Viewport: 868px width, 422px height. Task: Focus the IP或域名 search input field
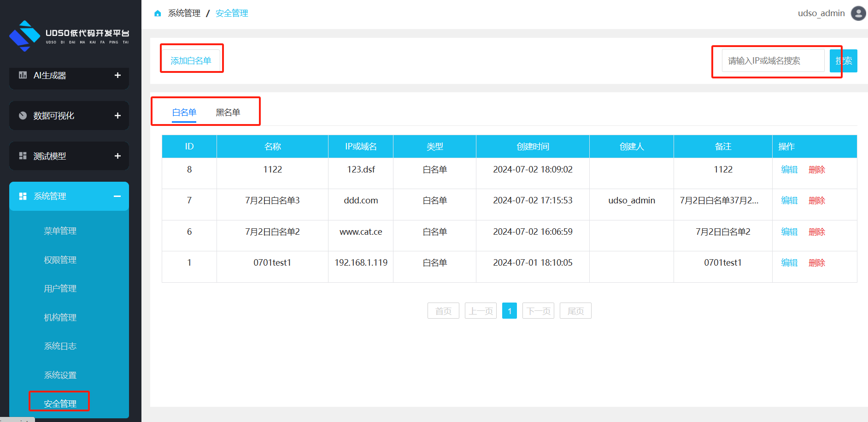[773, 60]
